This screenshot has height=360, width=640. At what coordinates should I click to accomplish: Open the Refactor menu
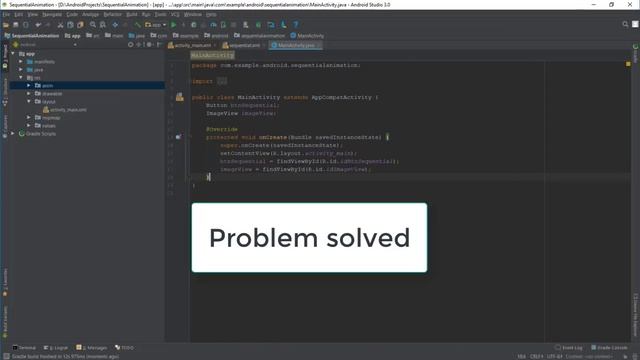click(x=112, y=15)
